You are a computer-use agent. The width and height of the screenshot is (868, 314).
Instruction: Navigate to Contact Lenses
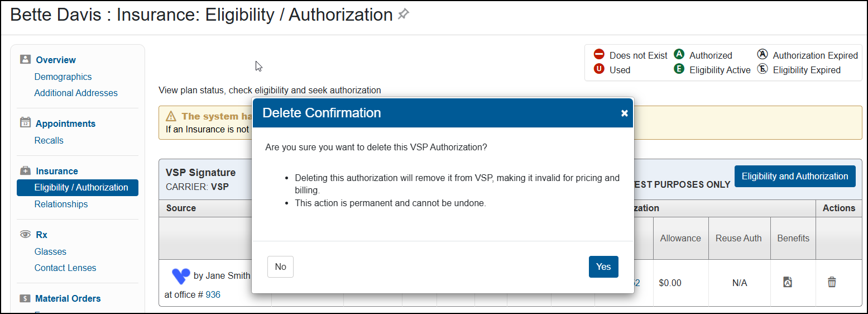pyautogui.click(x=65, y=268)
